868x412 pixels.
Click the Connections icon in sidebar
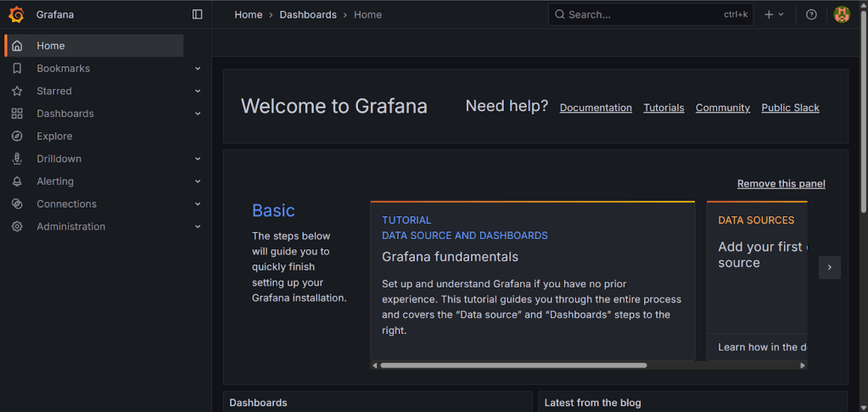coord(17,204)
